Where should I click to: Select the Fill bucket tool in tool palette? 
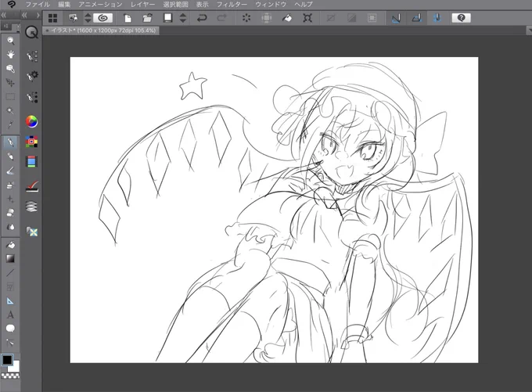coord(10,244)
